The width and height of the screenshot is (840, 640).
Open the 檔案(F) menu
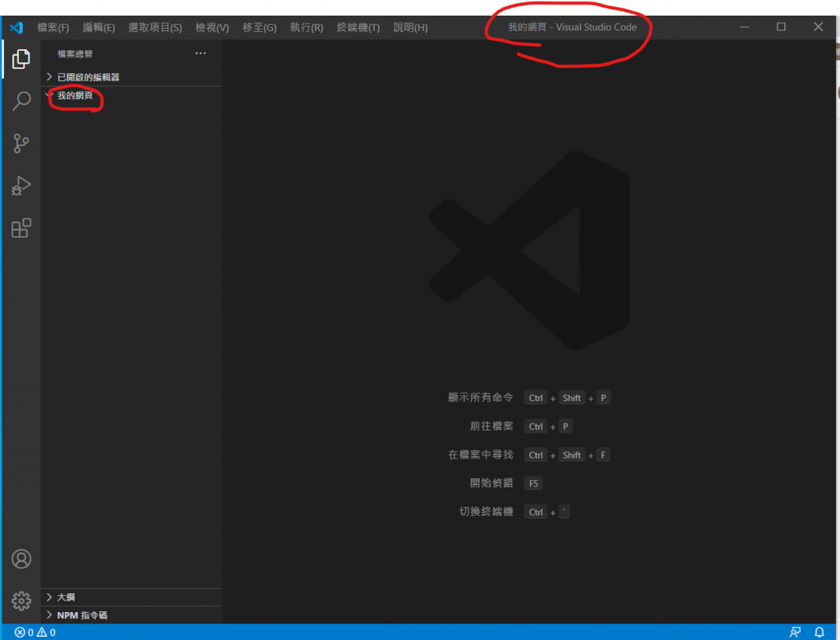click(53, 27)
